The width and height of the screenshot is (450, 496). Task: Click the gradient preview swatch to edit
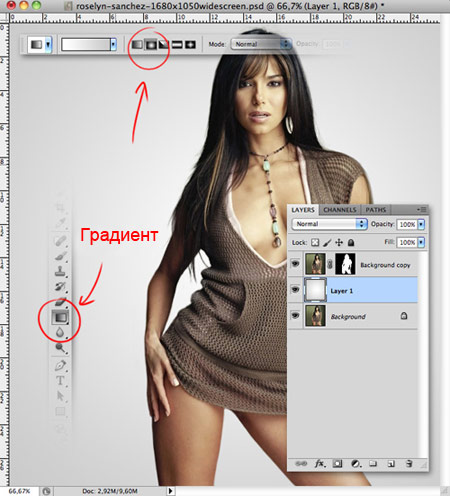[x=86, y=44]
